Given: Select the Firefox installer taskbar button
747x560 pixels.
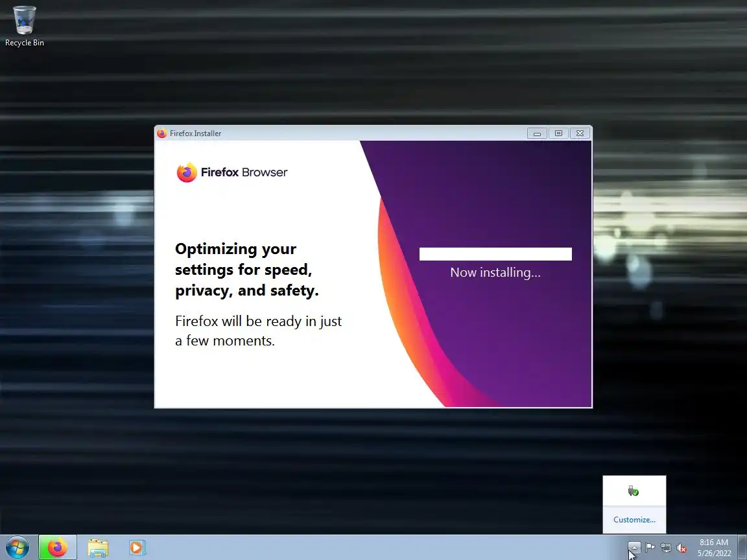Looking at the screenshot, I should 57,548.
